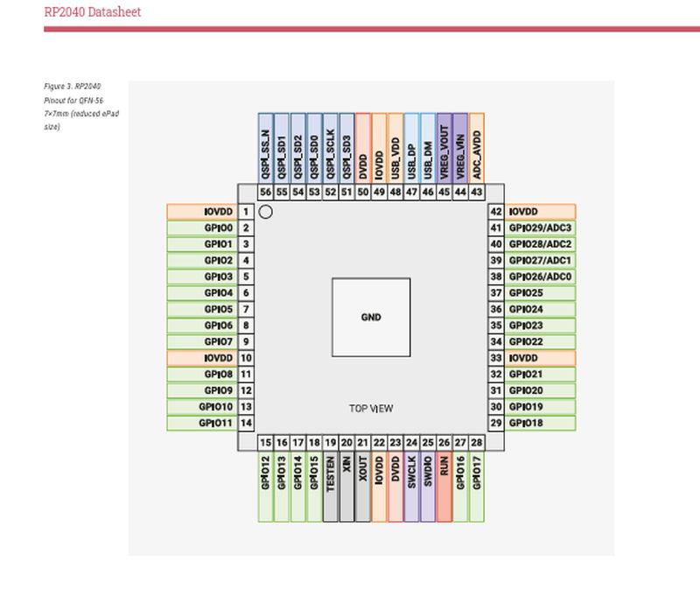Click the VREG_VIN pin label
Image resolution: width=700 pixels, height=589 pixels.
tap(460, 148)
